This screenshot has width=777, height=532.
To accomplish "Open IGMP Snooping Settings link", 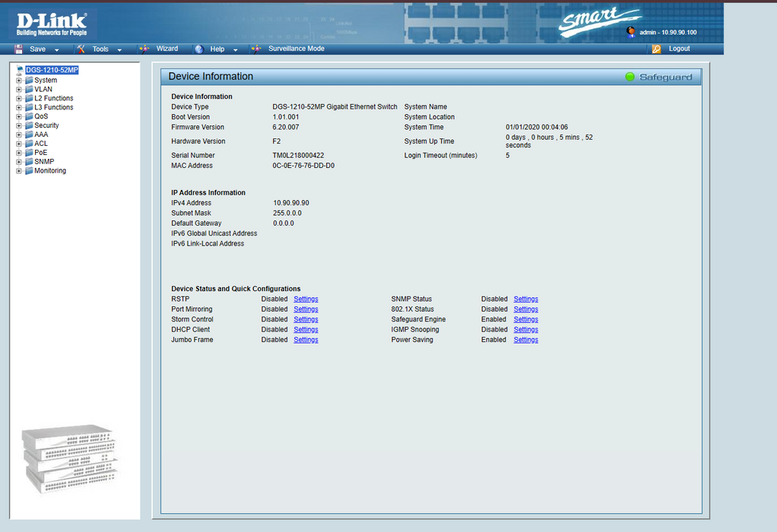I will point(526,329).
